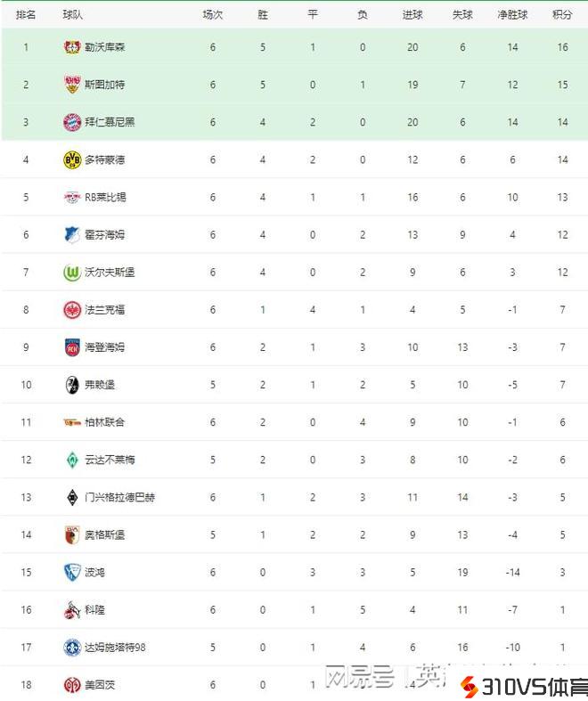Open the 柏林联合 team link
This screenshot has width=588, height=701.
tap(104, 422)
